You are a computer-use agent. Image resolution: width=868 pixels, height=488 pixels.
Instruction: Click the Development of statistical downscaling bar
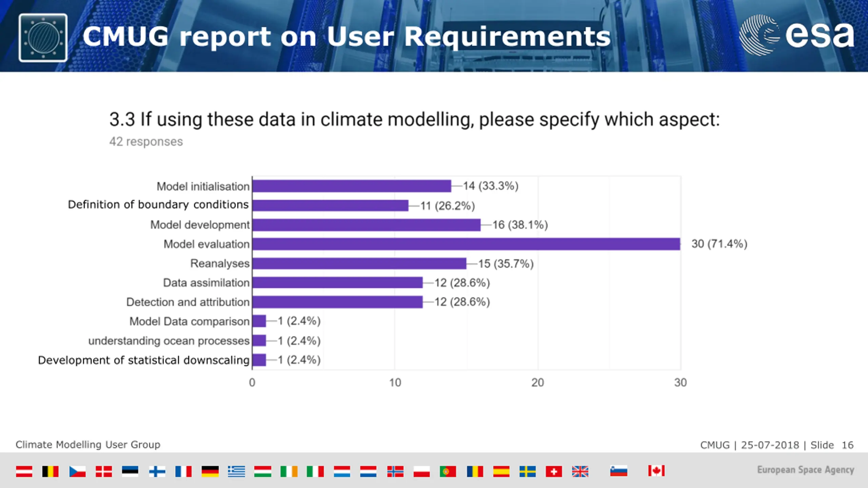point(259,360)
